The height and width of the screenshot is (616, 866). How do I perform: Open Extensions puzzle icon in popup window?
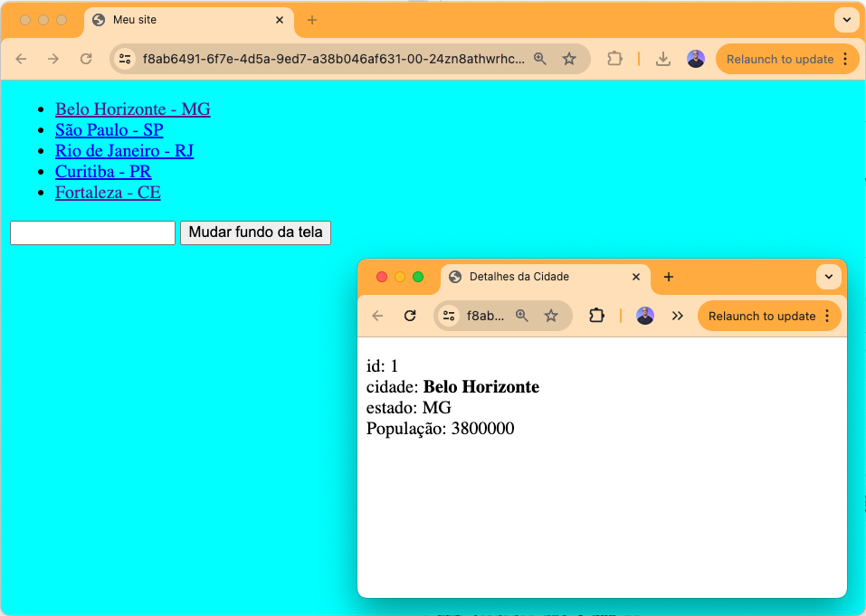(596, 316)
